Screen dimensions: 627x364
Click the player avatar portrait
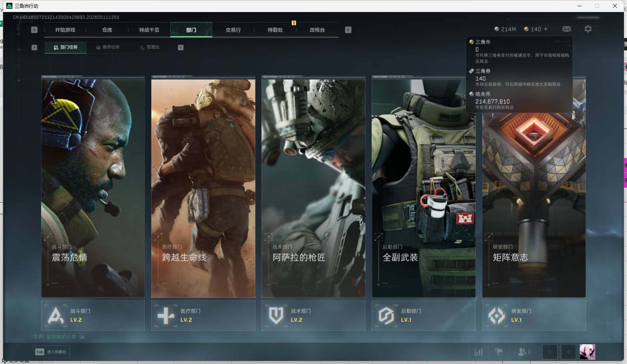587,352
